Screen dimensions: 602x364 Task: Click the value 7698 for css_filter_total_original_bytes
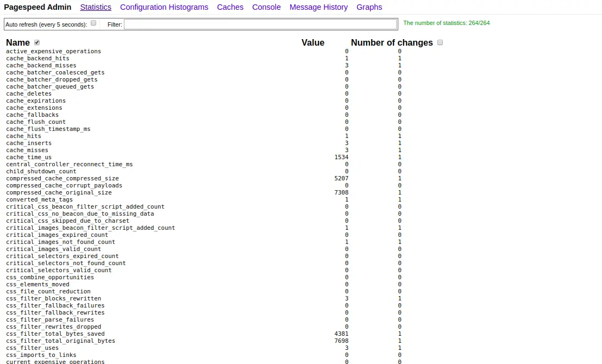[341, 341]
